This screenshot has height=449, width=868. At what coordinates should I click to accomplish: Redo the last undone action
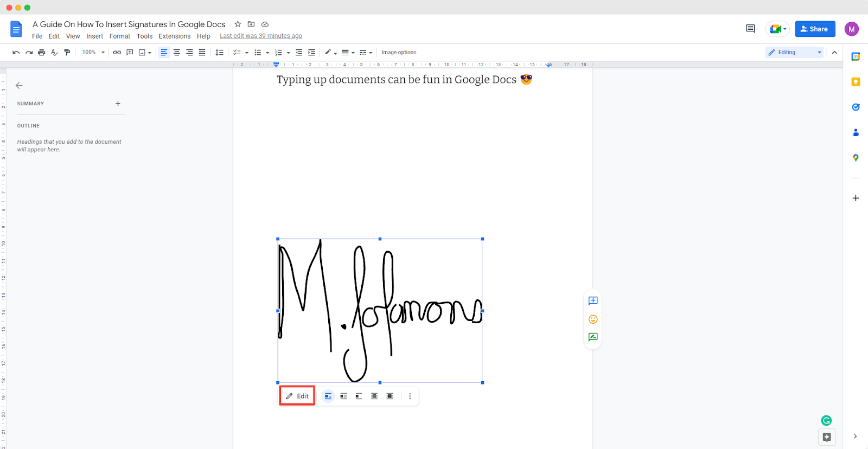[29, 53]
